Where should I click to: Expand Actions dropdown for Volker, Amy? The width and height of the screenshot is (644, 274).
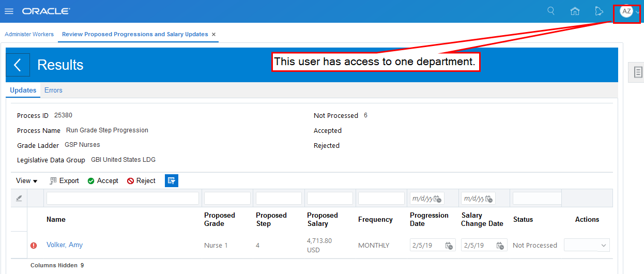[587, 246]
